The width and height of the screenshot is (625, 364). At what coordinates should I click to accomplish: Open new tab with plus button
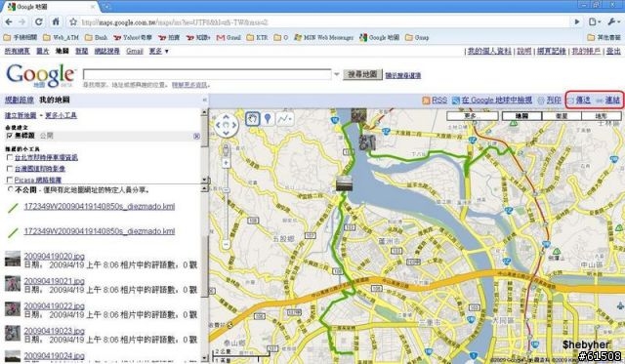(106, 7)
